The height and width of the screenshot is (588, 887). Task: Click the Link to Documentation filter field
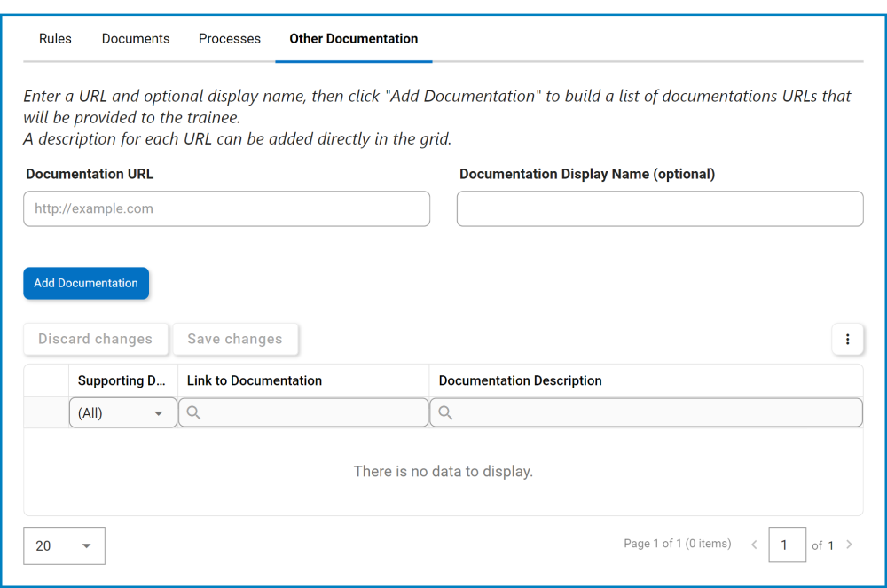312,412
